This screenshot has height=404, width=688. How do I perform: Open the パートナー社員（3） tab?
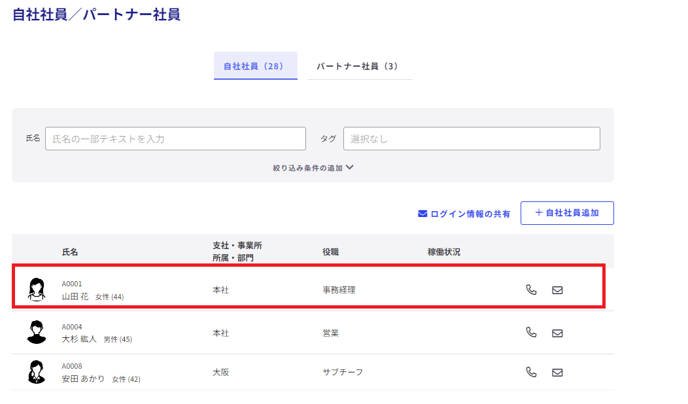pos(358,66)
